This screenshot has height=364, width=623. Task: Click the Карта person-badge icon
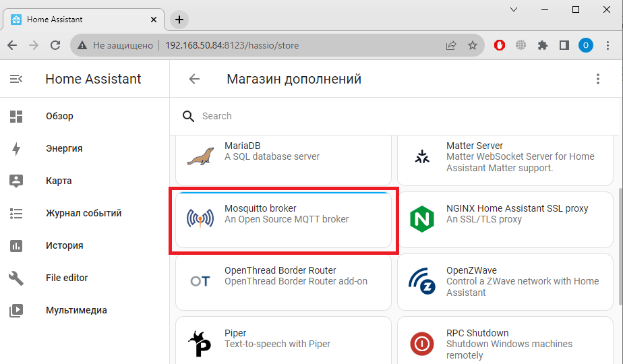(16, 181)
